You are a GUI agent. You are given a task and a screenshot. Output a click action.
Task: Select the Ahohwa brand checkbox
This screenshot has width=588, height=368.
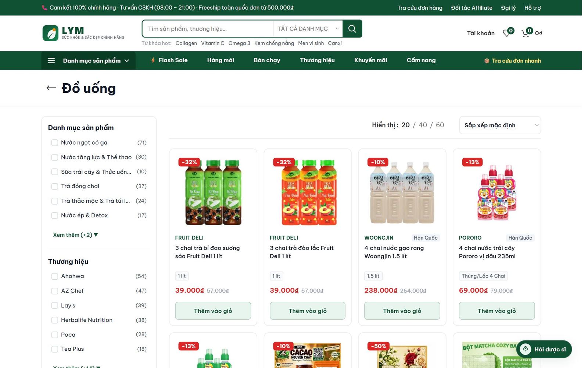click(55, 276)
